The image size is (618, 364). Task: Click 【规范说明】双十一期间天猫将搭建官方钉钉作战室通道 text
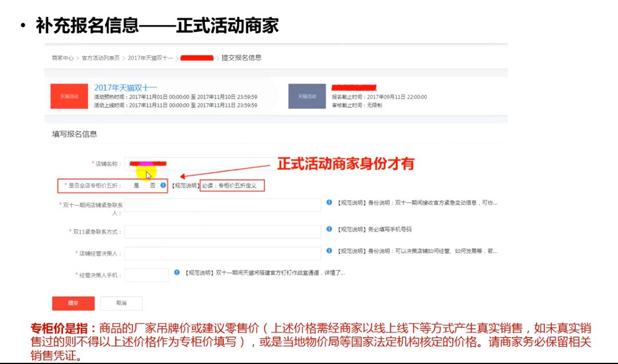(x=264, y=273)
